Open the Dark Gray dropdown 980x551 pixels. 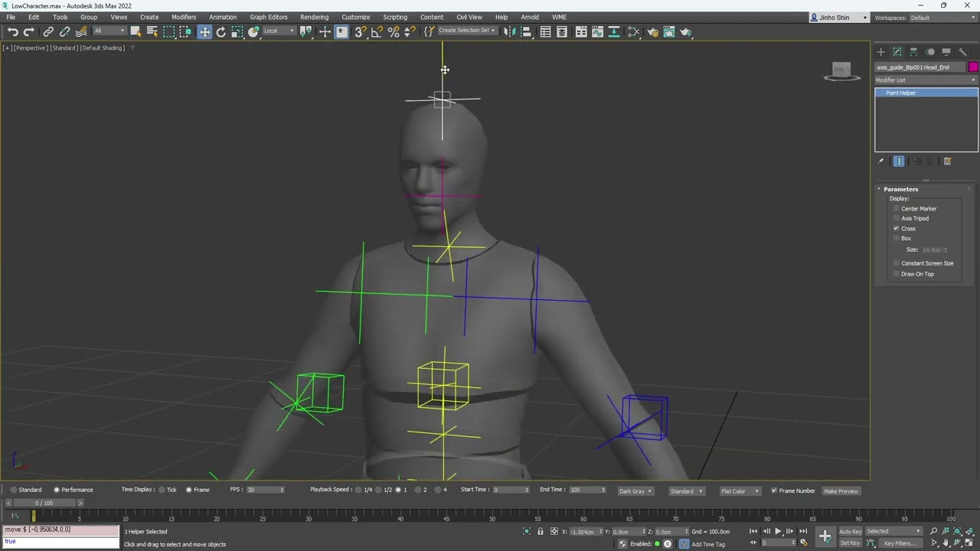tap(635, 491)
